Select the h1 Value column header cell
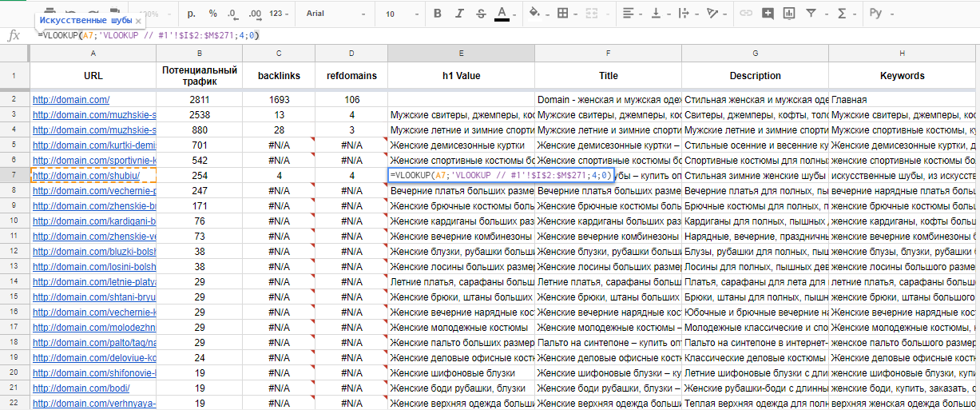This screenshot has width=980, height=410. 461,76
